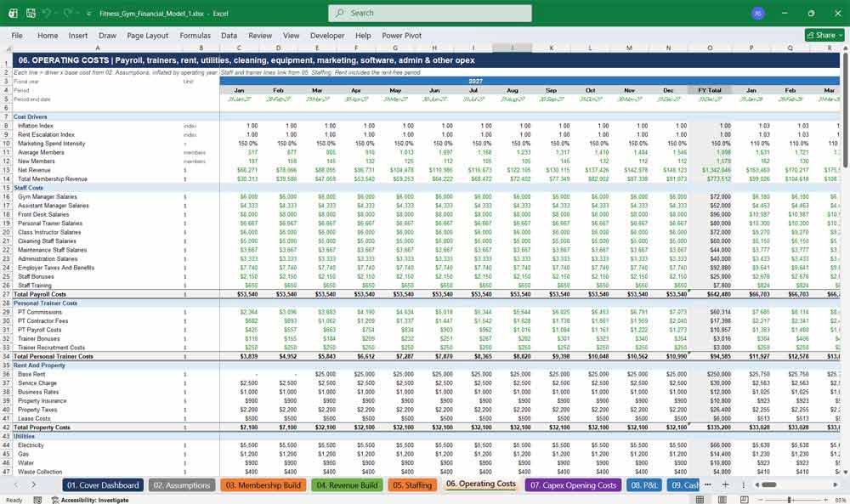Click the zoom slider handle

tap(790, 500)
